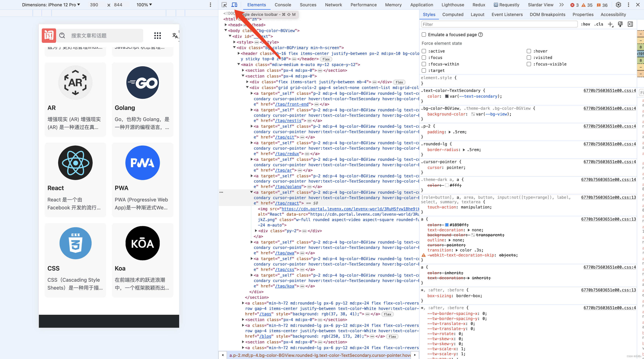Click the --text-secondary color swatch
644x359 pixels.
pos(447,96)
